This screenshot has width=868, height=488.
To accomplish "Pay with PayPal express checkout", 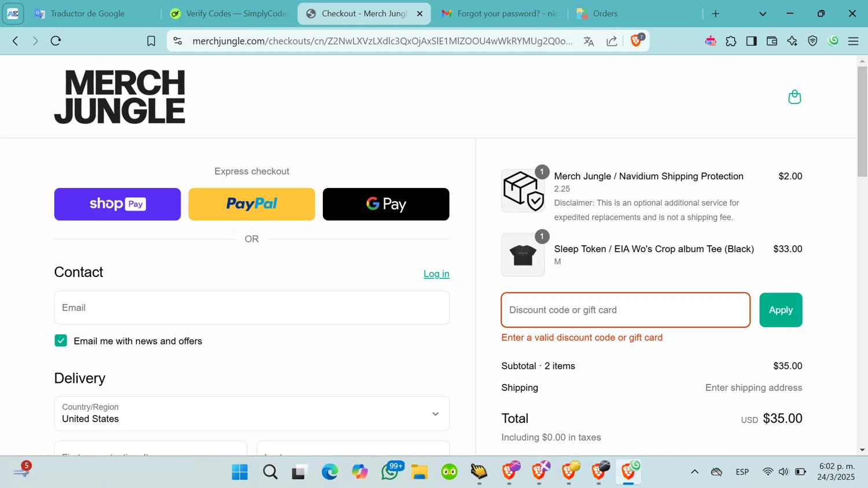I will [x=252, y=204].
